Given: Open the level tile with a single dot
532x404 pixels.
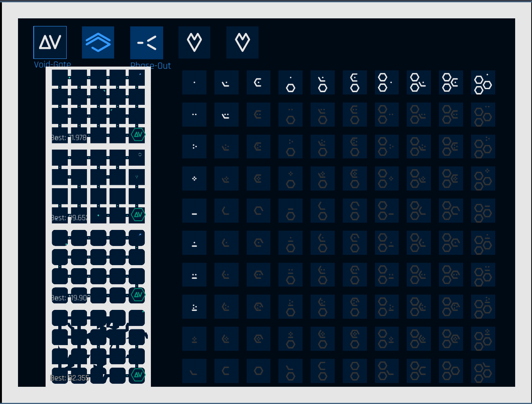Looking at the screenshot, I should pyautogui.click(x=195, y=82).
